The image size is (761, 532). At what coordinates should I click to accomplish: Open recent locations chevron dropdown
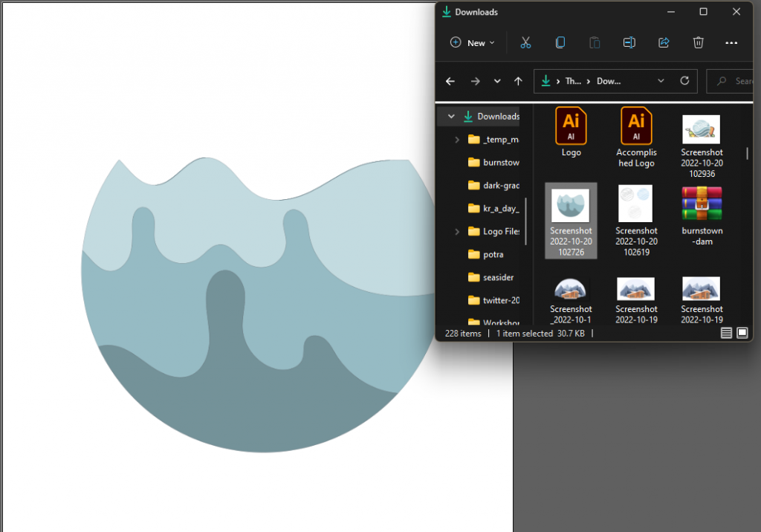pos(497,81)
